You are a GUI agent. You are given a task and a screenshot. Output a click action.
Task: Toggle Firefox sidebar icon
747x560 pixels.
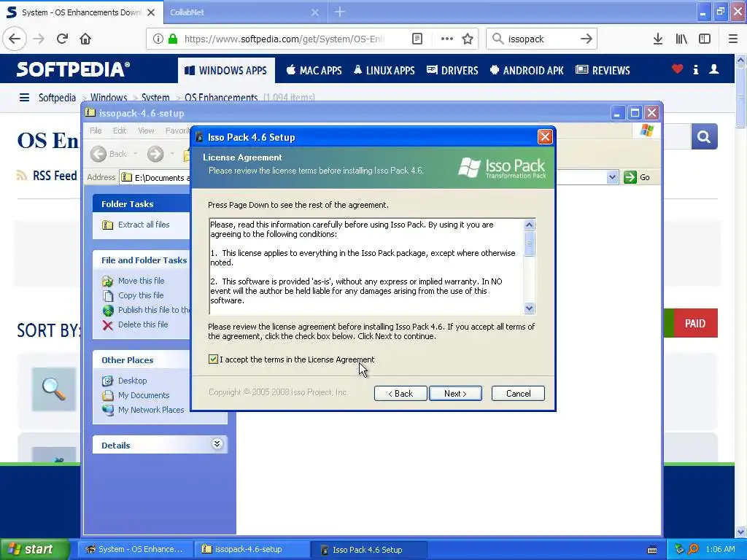tap(705, 39)
